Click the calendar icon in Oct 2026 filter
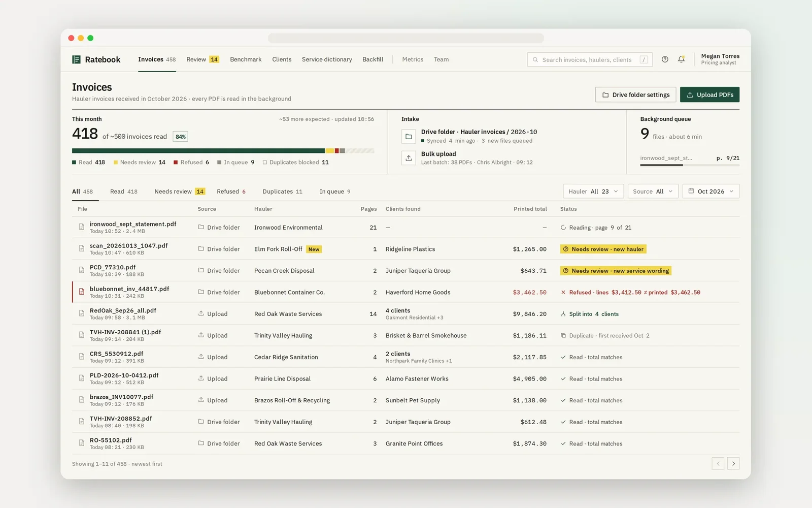Image resolution: width=812 pixels, height=508 pixels. (x=691, y=191)
